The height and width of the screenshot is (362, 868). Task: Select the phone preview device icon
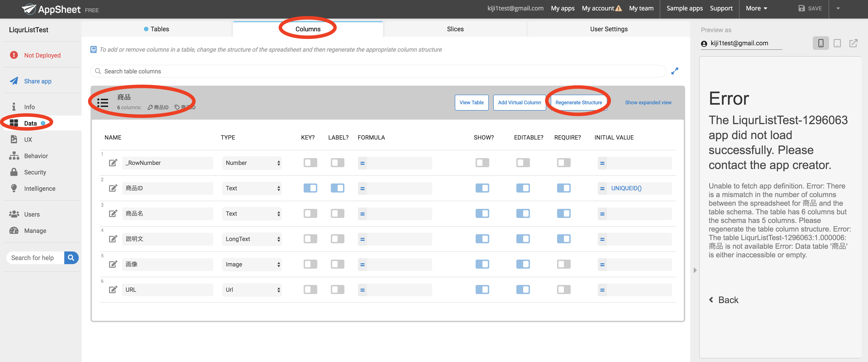pyautogui.click(x=820, y=43)
